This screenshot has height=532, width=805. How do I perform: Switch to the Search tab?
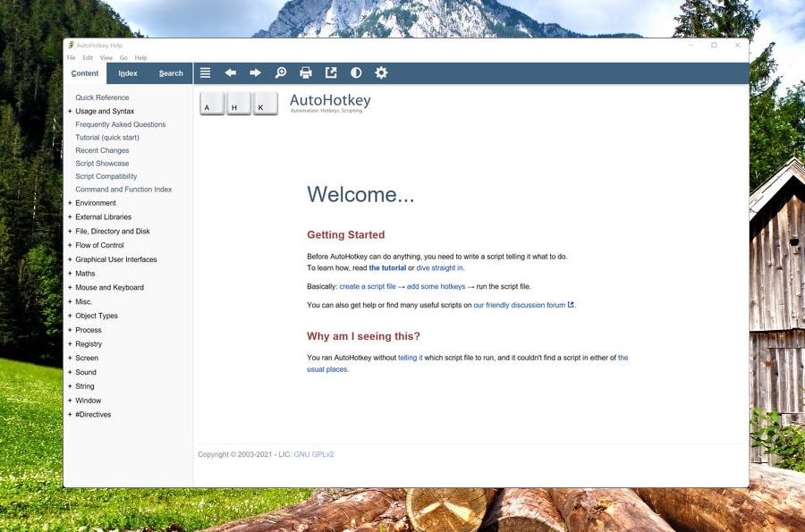click(171, 73)
